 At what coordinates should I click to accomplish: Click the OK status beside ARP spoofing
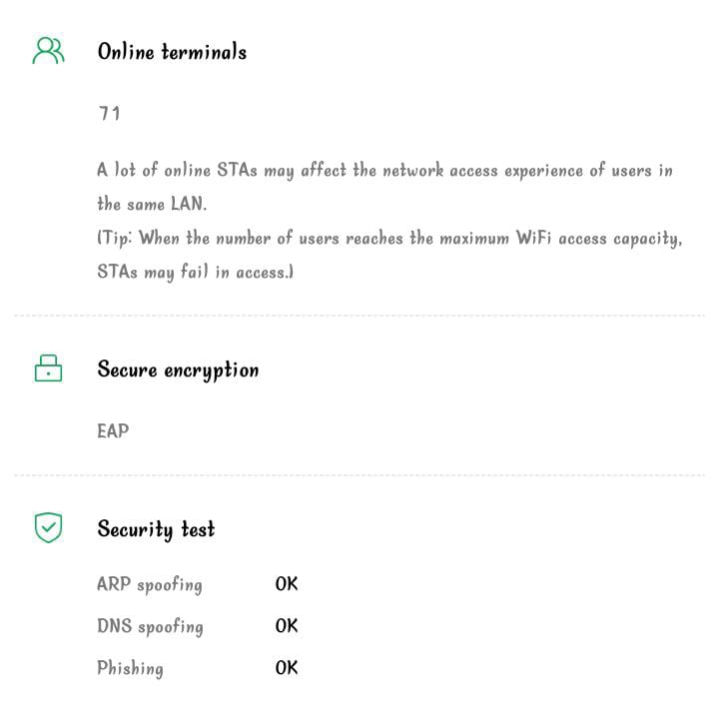click(x=287, y=584)
